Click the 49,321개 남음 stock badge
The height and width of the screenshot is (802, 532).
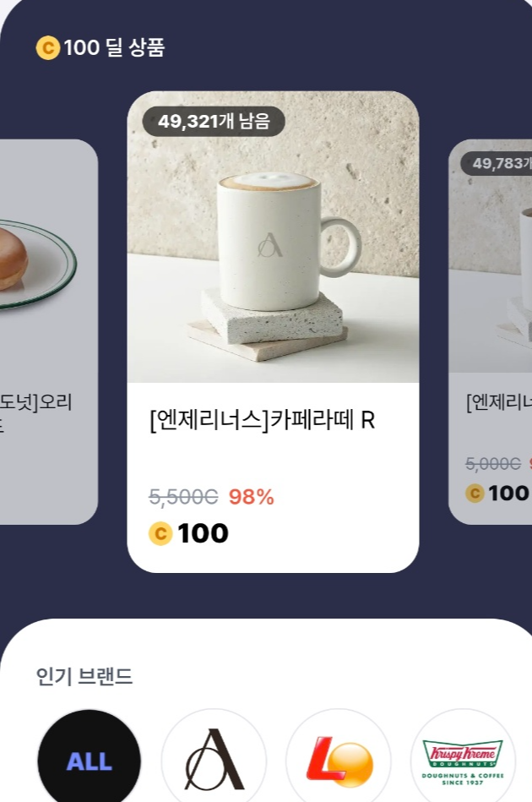[x=211, y=122]
